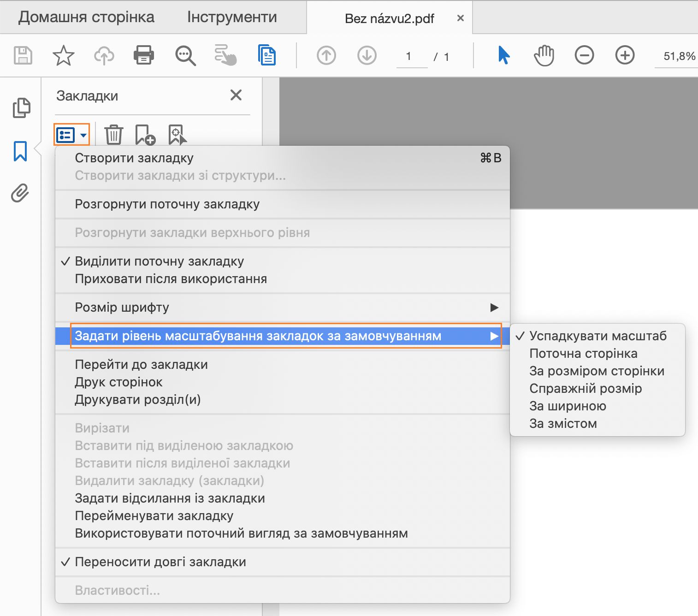This screenshot has height=616, width=698.
Task: Choose Створити закладку menu item
Action: point(282,158)
